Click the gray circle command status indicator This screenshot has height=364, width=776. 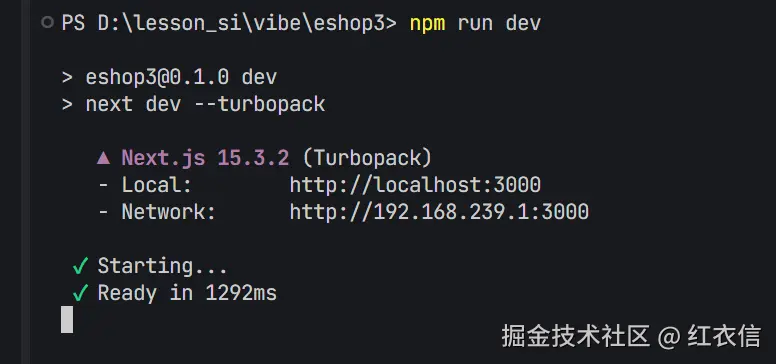point(48,22)
